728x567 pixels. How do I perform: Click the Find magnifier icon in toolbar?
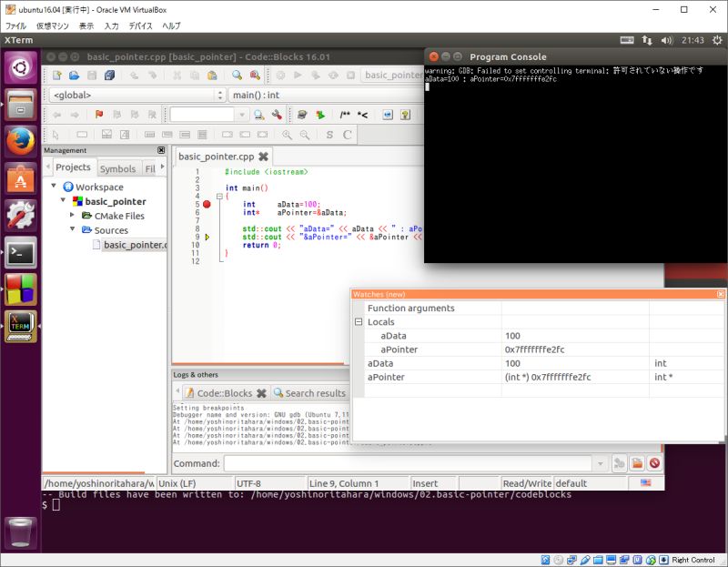point(238,76)
